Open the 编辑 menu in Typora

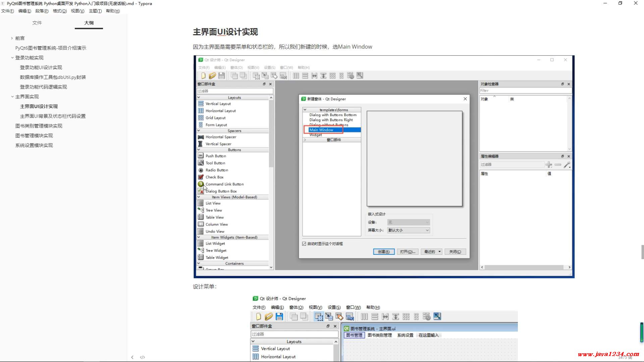pos(24,11)
